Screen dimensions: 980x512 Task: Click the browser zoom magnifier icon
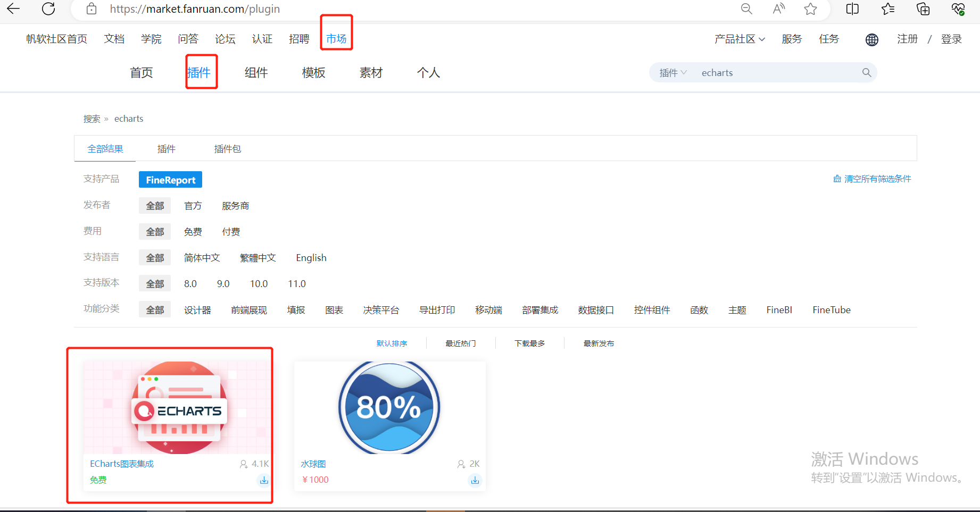(746, 9)
